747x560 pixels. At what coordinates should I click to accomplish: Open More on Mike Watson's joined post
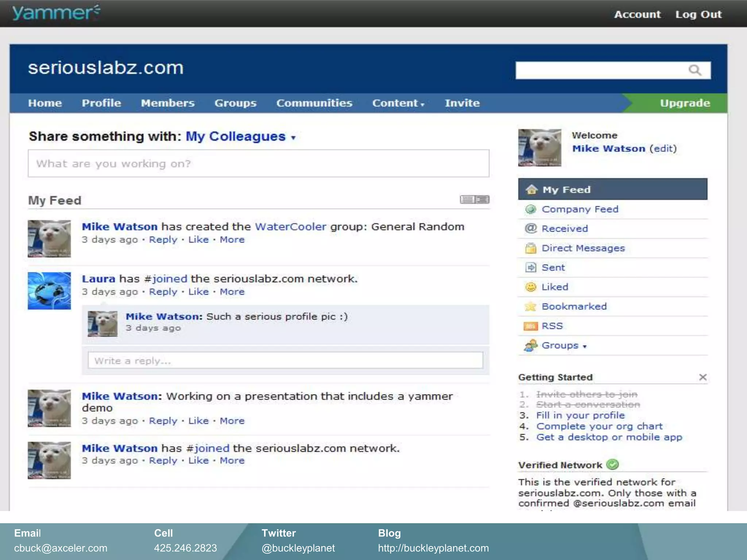point(232,460)
